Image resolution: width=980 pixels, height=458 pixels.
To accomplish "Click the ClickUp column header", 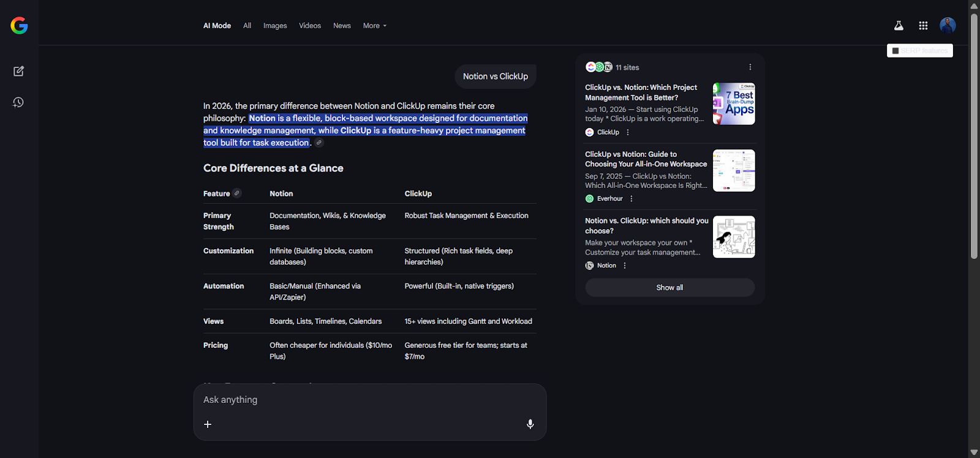I will tap(418, 193).
